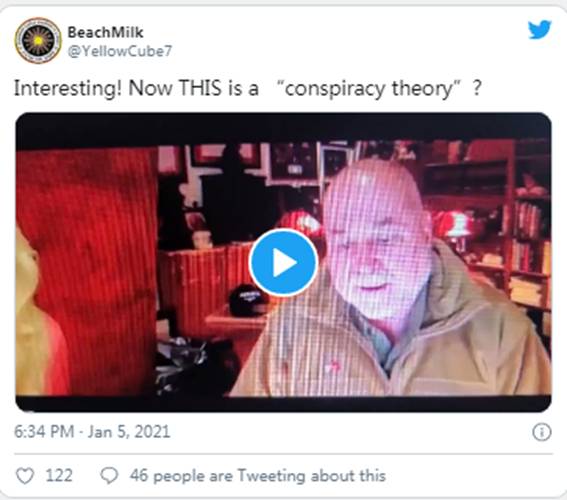Open the @YellowCube7 handle link
The width and height of the screenshot is (567, 500).
pyautogui.click(x=120, y=51)
